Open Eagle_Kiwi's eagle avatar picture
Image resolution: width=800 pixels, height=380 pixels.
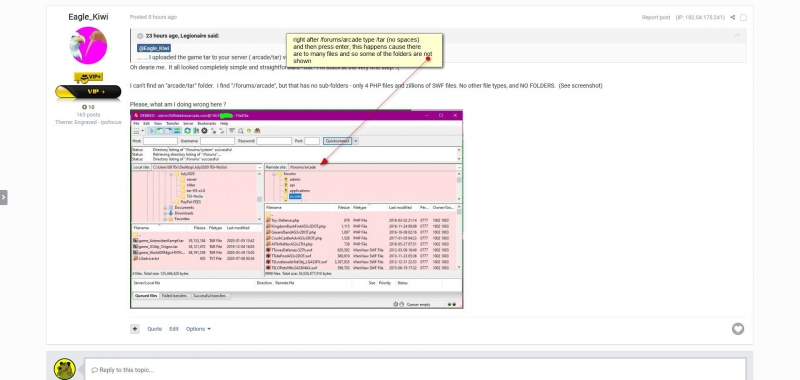88,45
